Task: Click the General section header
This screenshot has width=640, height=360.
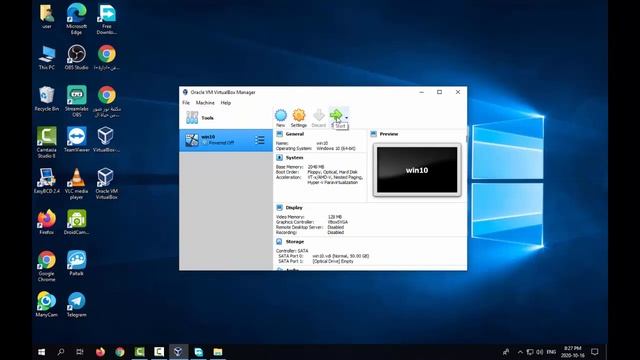Action: pyautogui.click(x=295, y=134)
